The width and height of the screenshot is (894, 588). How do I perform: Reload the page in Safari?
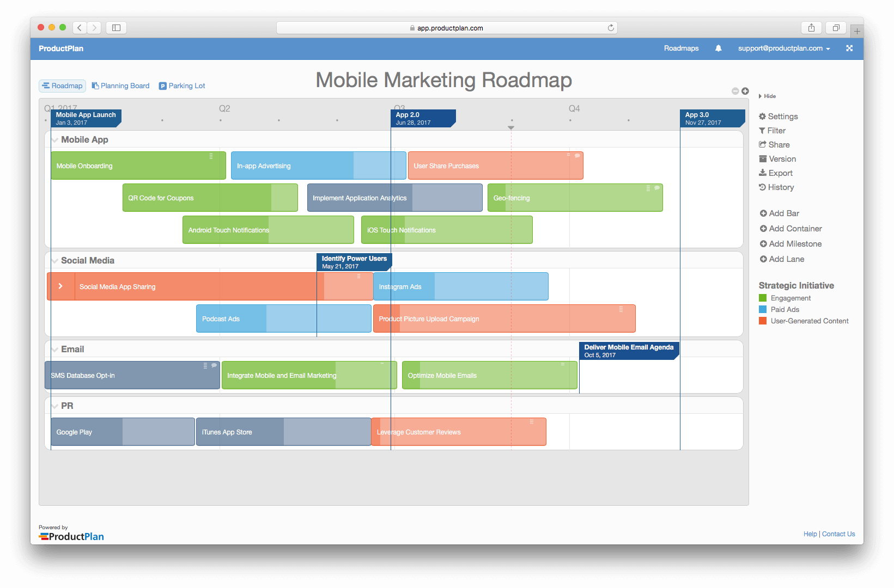coord(611,28)
